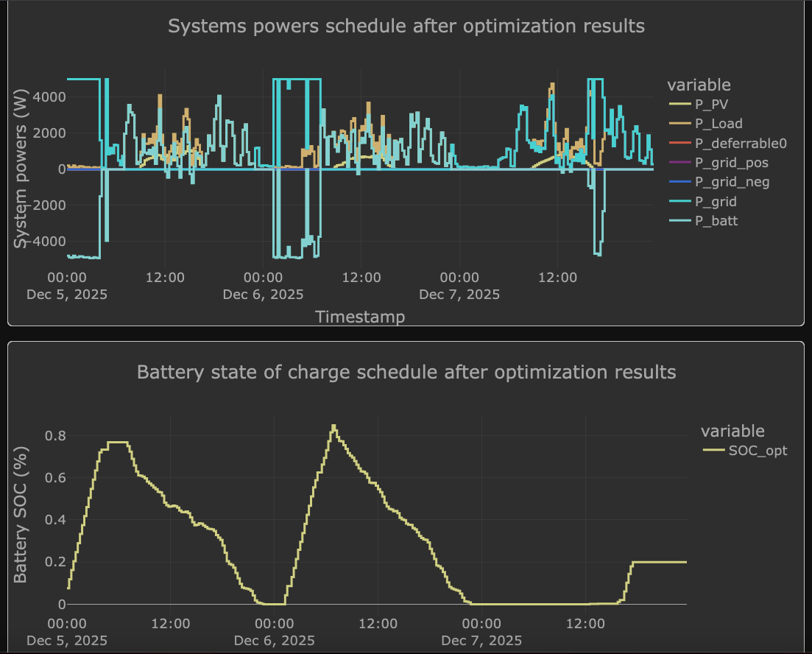812x654 pixels.
Task: Toggle the P_deferrable0 legend entry
Action: (728, 143)
